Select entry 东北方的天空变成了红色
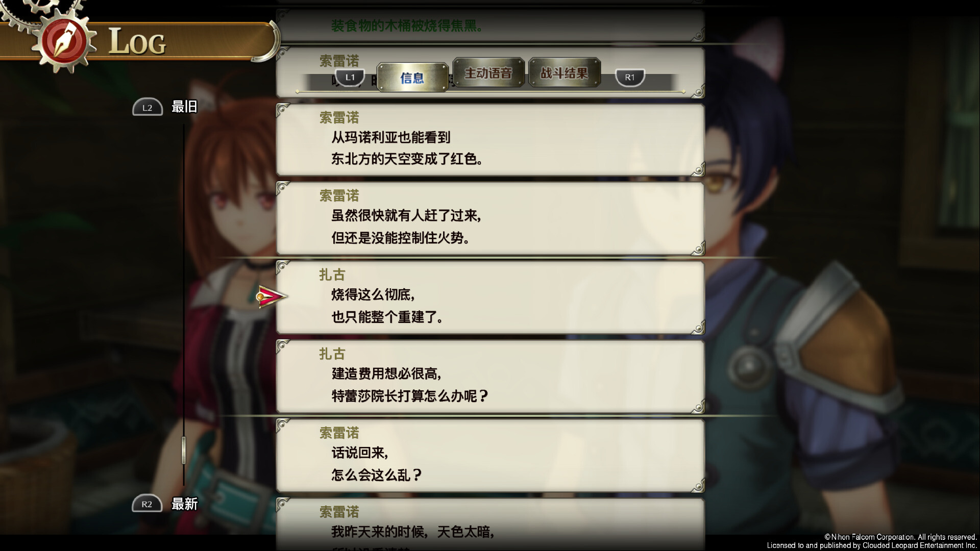Image resolution: width=980 pixels, height=551 pixels. pos(490,140)
